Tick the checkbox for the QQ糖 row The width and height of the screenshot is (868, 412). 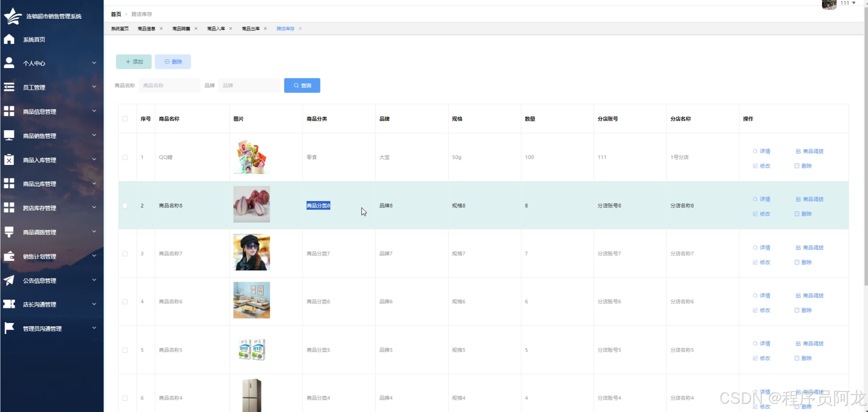(x=125, y=157)
